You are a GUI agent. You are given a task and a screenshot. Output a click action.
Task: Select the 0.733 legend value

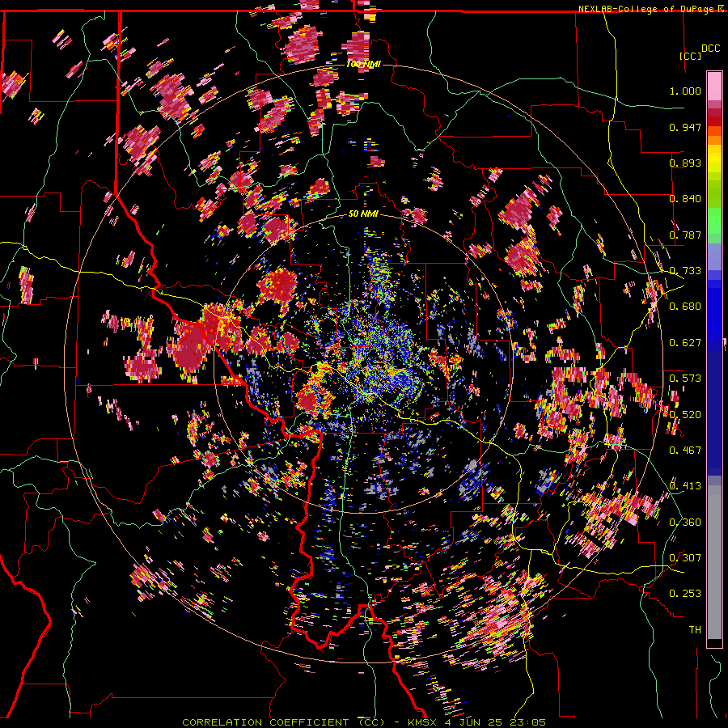point(685,271)
